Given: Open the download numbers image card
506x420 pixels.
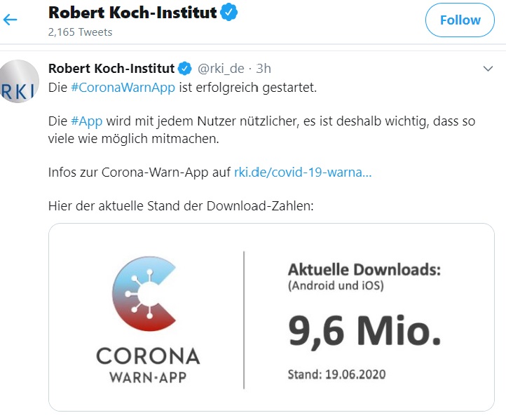Looking at the screenshot, I should (271, 317).
